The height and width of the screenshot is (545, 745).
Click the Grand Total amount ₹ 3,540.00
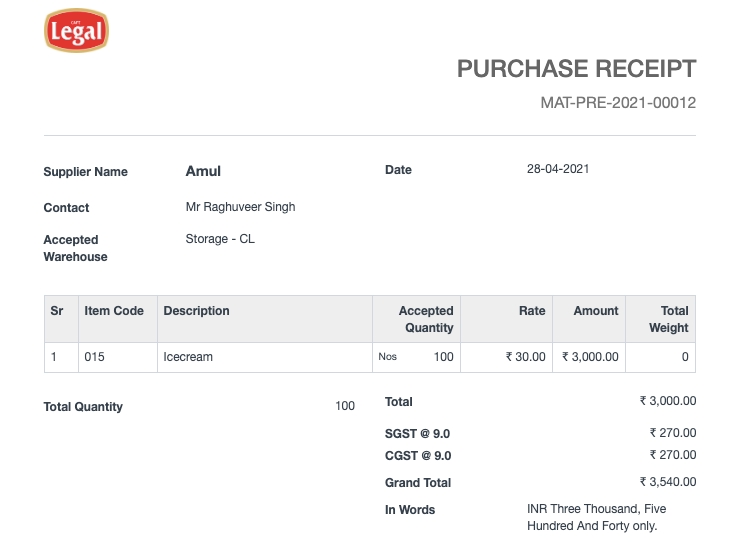[667, 482]
